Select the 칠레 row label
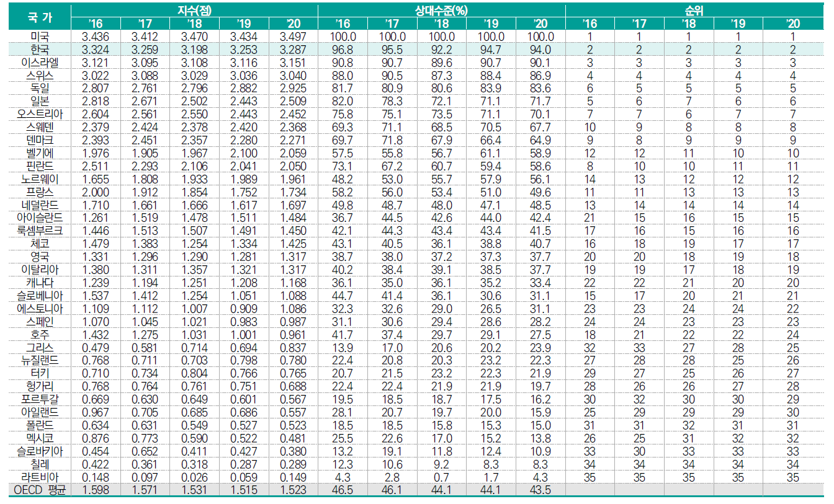The height and width of the screenshot is (504, 834). click(40, 463)
